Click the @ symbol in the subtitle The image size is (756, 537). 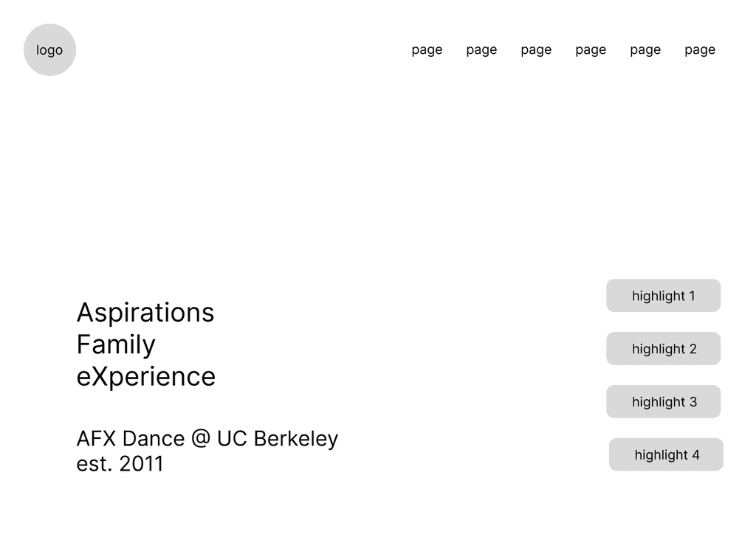point(200,439)
